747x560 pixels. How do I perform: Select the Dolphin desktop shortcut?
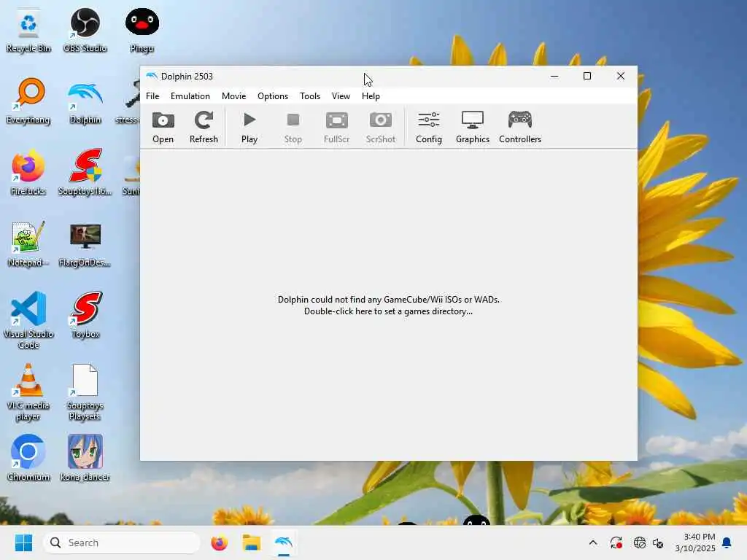[85, 101]
